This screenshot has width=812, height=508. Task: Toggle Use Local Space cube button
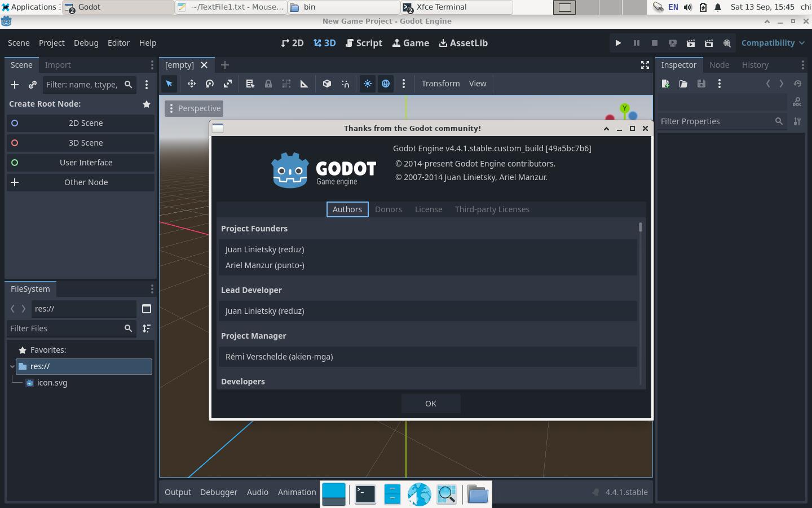(x=327, y=84)
